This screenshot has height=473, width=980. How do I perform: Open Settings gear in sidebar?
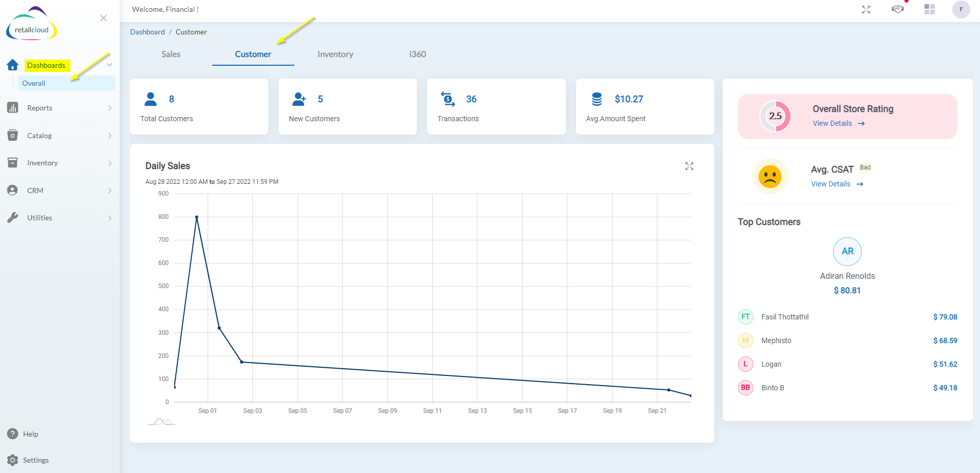click(13, 460)
